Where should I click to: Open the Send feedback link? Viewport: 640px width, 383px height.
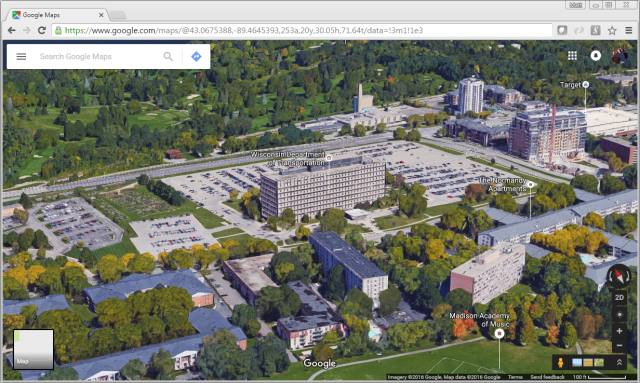547,377
